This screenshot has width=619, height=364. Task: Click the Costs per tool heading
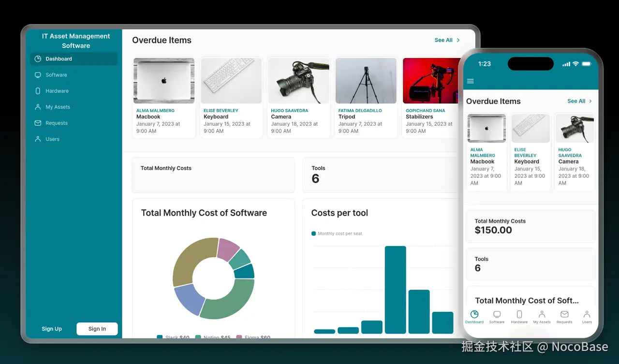click(x=339, y=213)
